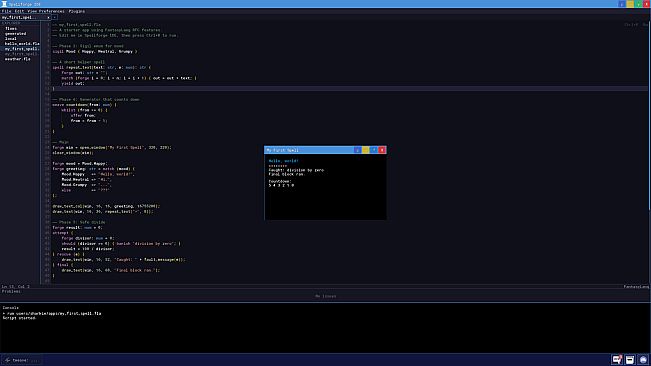Open the Plugins menu

click(x=77, y=11)
